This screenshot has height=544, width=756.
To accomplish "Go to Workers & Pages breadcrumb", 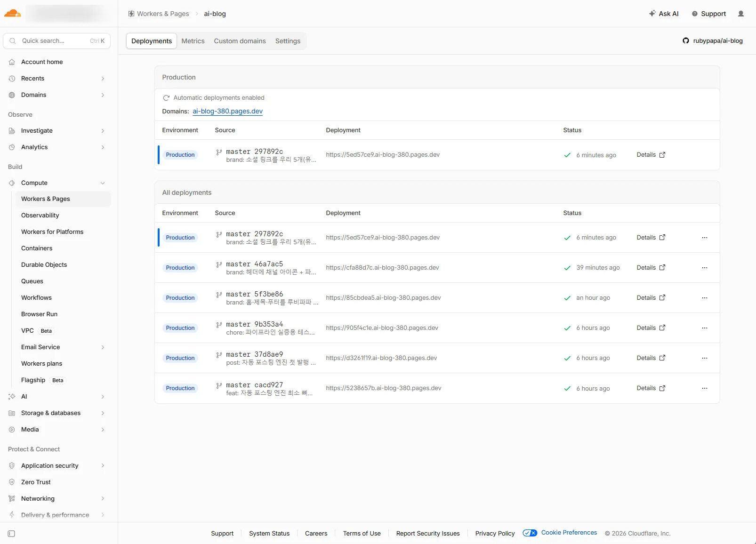I will (x=159, y=14).
